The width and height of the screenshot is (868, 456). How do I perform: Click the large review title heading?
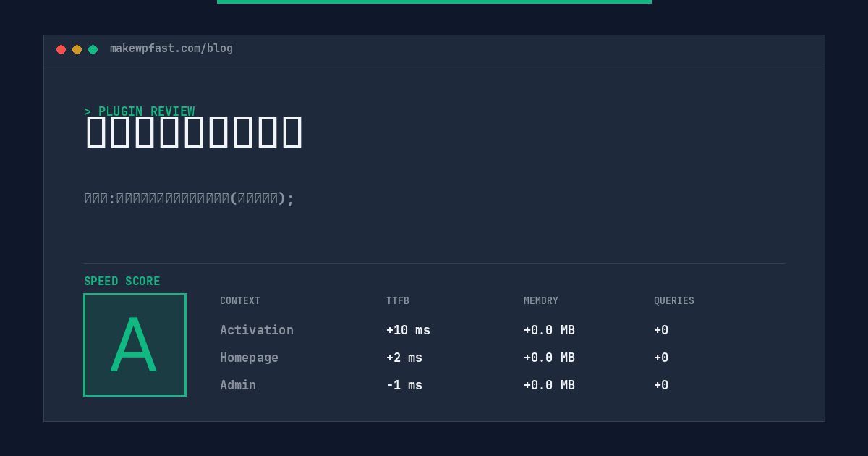click(x=194, y=132)
